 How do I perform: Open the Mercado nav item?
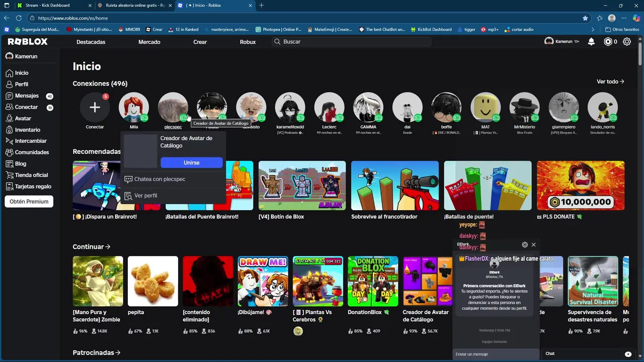[x=149, y=42]
